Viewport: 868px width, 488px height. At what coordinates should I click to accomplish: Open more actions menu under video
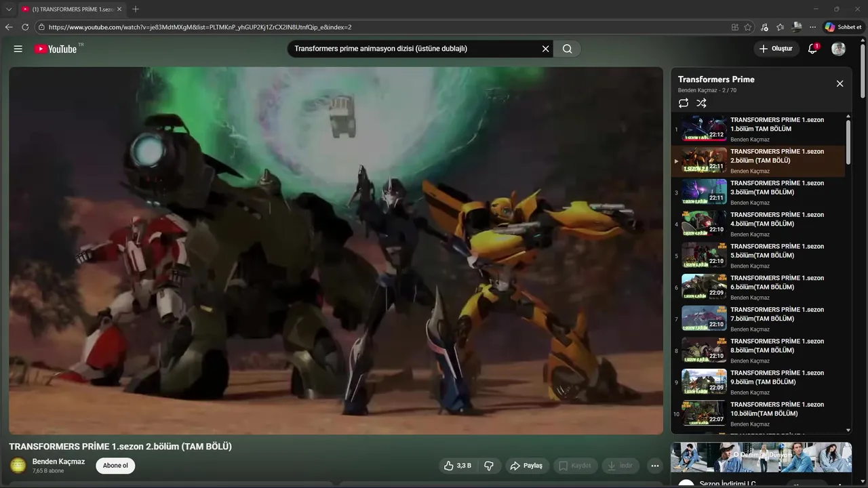tap(654, 466)
